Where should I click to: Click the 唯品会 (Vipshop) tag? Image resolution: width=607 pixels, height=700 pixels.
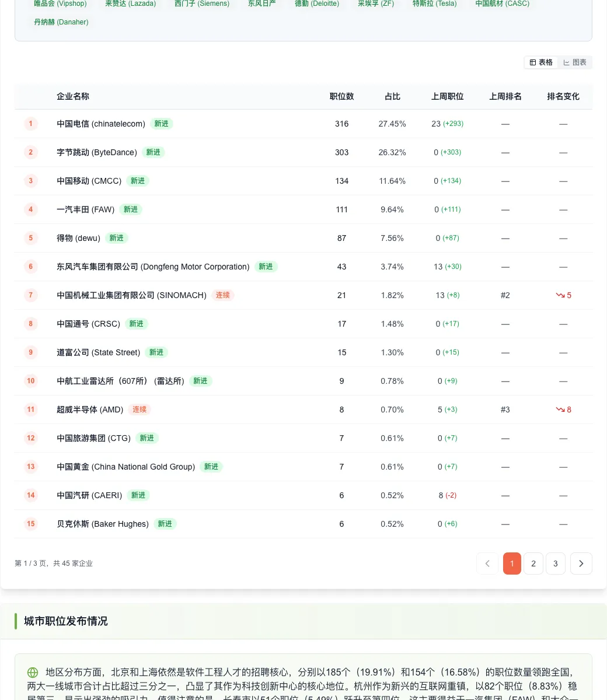(x=60, y=3)
